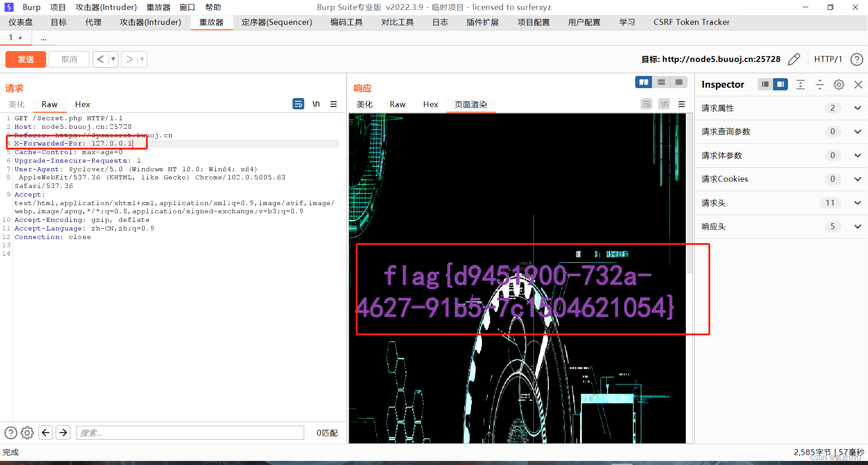Click the HTTP/1 help question mark icon
This screenshot has width=868, height=465.
tap(858, 59)
